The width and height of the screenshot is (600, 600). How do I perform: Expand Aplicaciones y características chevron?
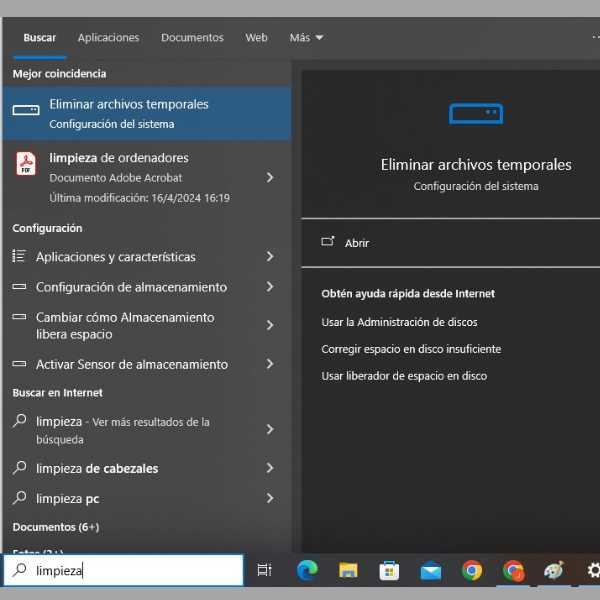tap(270, 257)
